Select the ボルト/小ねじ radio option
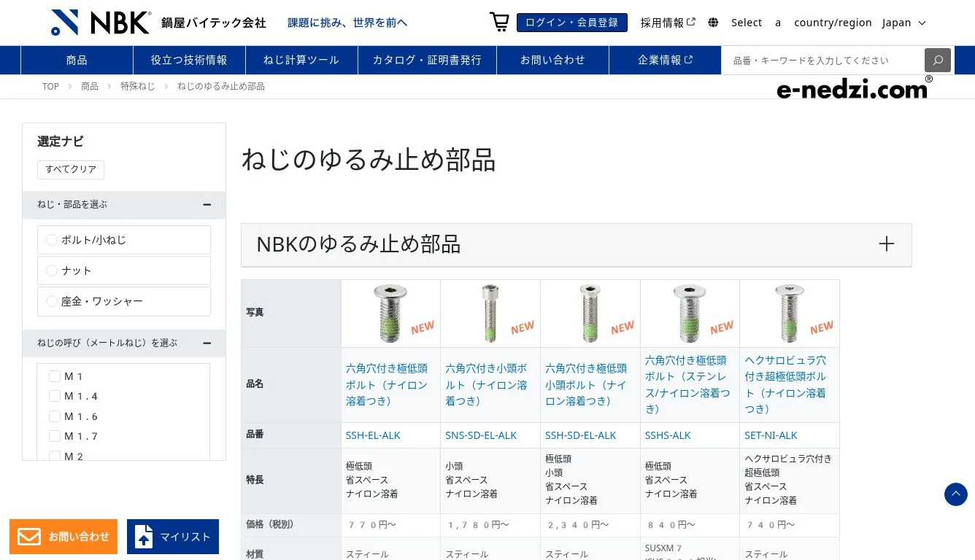The height and width of the screenshot is (560, 975). [x=51, y=240]
